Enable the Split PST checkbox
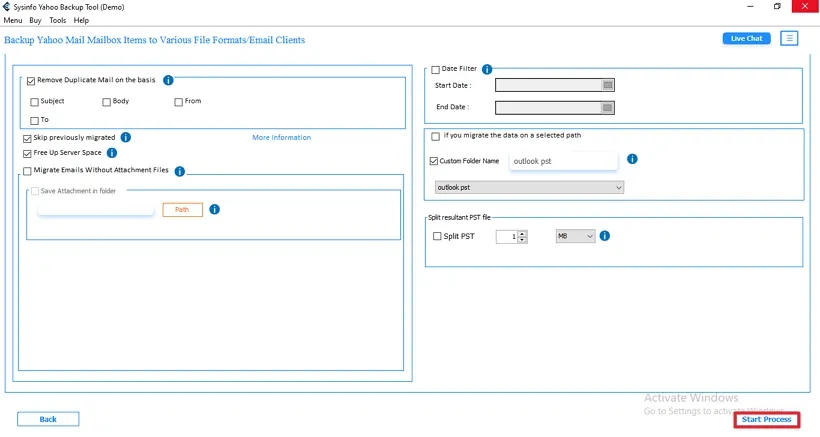This screenshot has width=820, height=437. (437, 236)
